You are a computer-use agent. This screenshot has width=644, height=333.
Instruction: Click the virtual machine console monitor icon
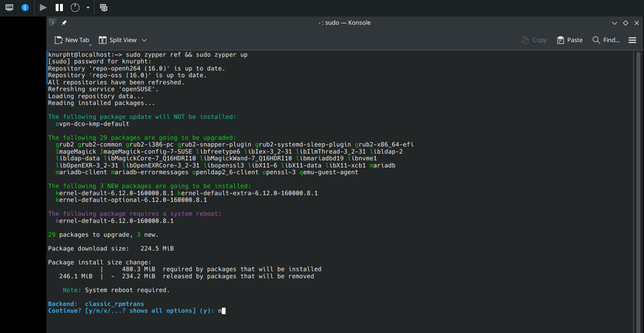pos(9,8)
